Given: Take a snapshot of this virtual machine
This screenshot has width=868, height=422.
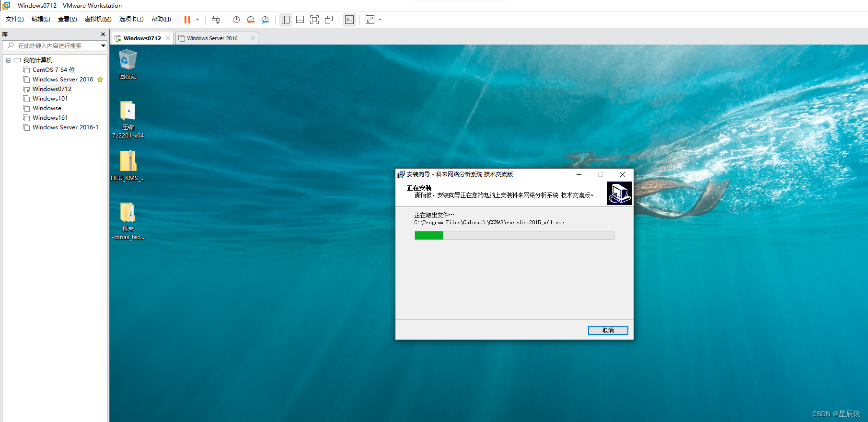Looking at the screenshot, I should 236,20.
